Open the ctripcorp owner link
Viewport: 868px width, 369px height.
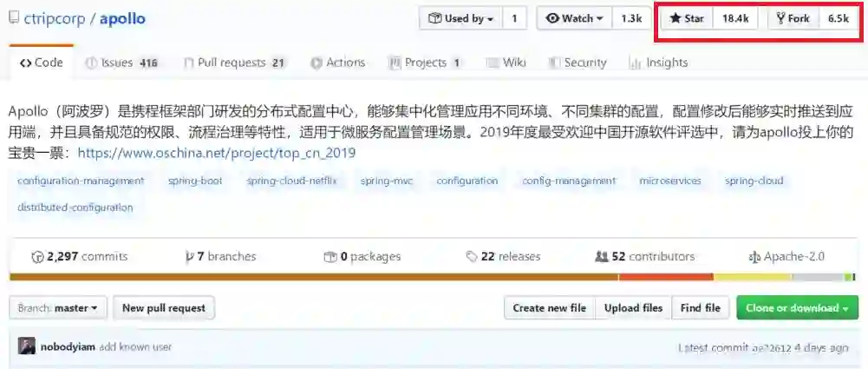pyautogui.click(x=55, y=19)
